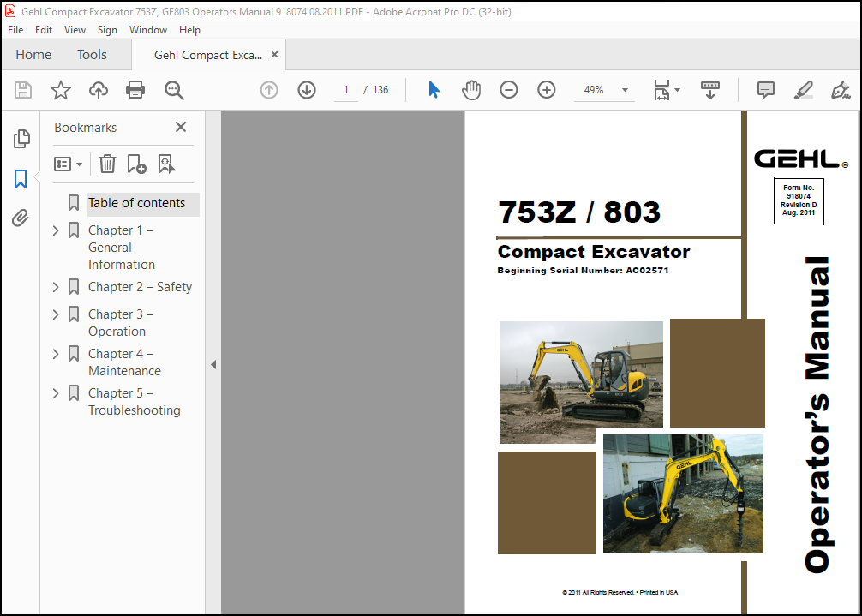Upload file to Document Cloud
862x616 pixels.
click(99, 90)
